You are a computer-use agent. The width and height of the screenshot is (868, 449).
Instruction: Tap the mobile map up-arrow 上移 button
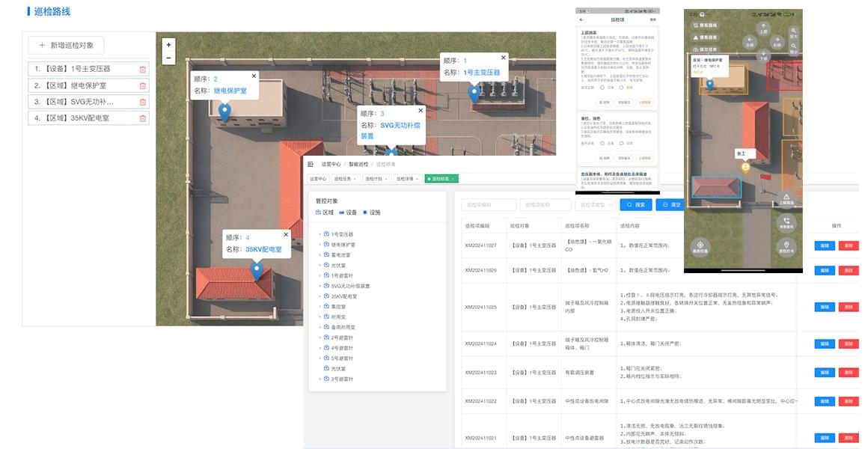763,28
